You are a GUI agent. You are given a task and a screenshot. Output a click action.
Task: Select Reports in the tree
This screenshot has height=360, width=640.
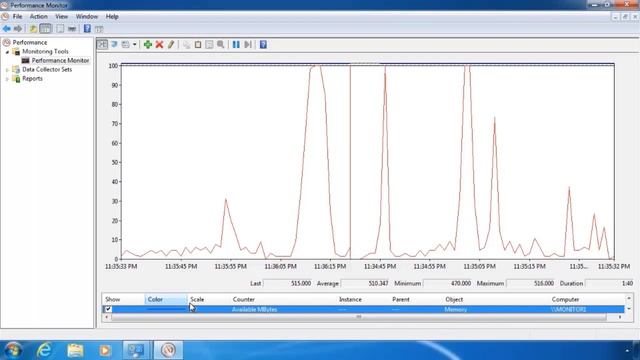pyautogui.click(x=32, y=78)
